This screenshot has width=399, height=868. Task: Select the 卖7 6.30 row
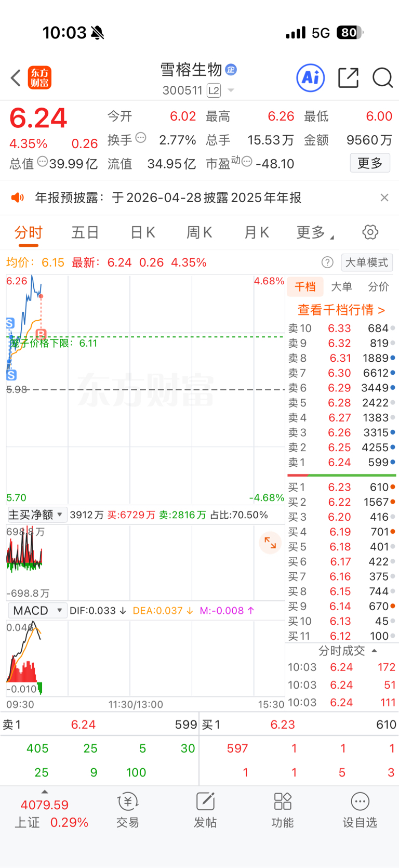click(342, 373)
